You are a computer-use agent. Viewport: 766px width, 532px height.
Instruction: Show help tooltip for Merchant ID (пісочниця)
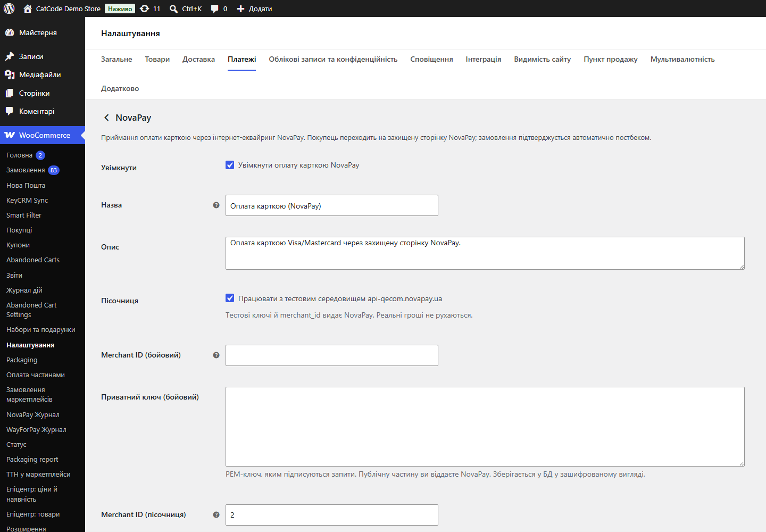[x=216, y=514]
